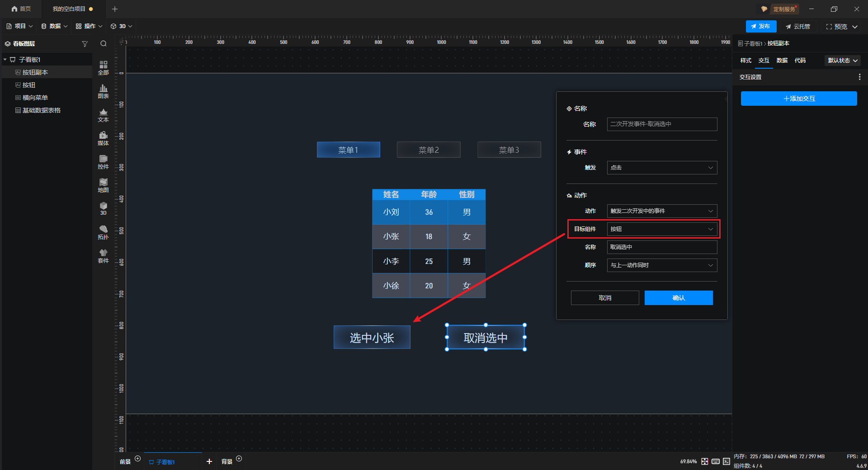Open the 拓扑 (topology) component category
Viewport: 868px width, 470px height.
tap(103, 232)
